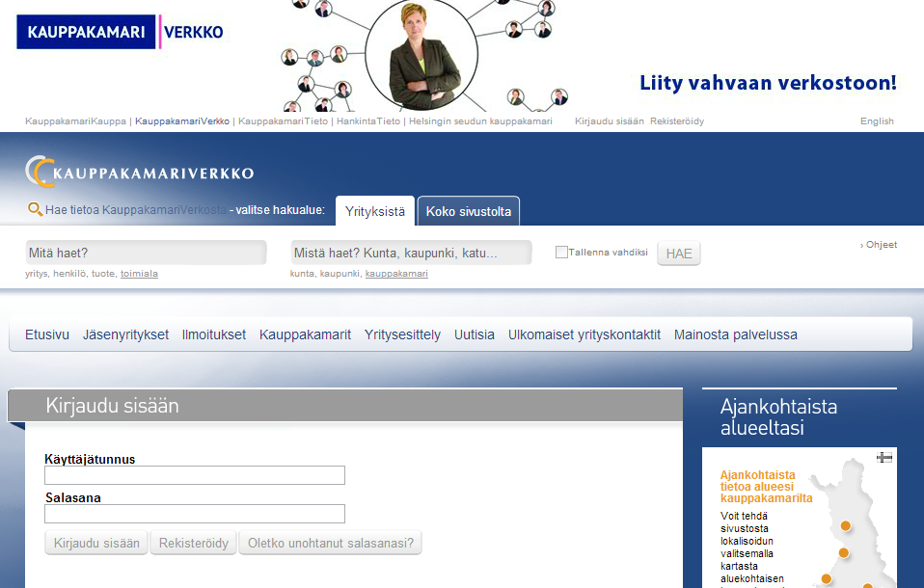Open the KauppakamariKauppa top link
The width and height of the screenshot is (924, 588).
tap(75, 121)
